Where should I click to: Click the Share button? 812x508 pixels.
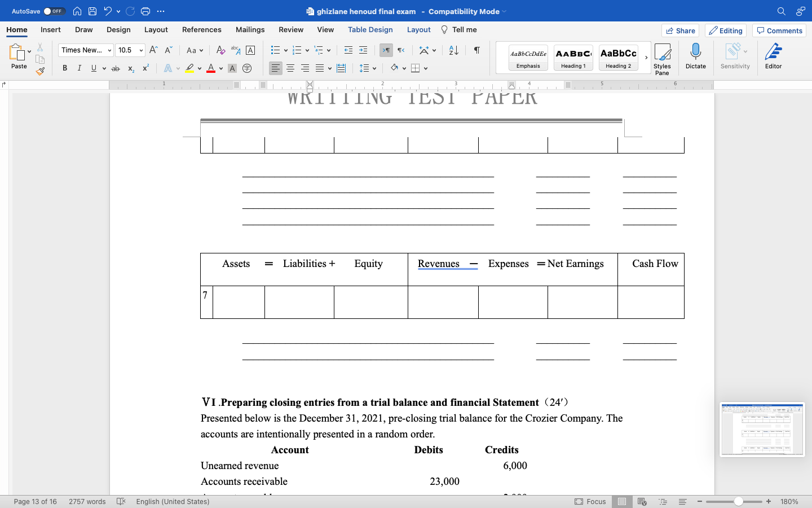coord(680,30)
